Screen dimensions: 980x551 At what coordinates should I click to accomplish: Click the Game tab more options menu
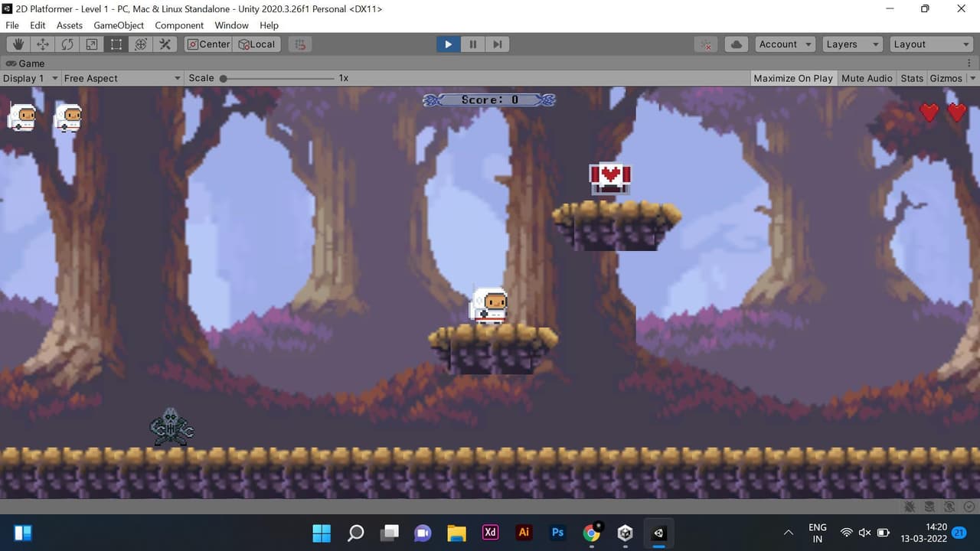969,64
